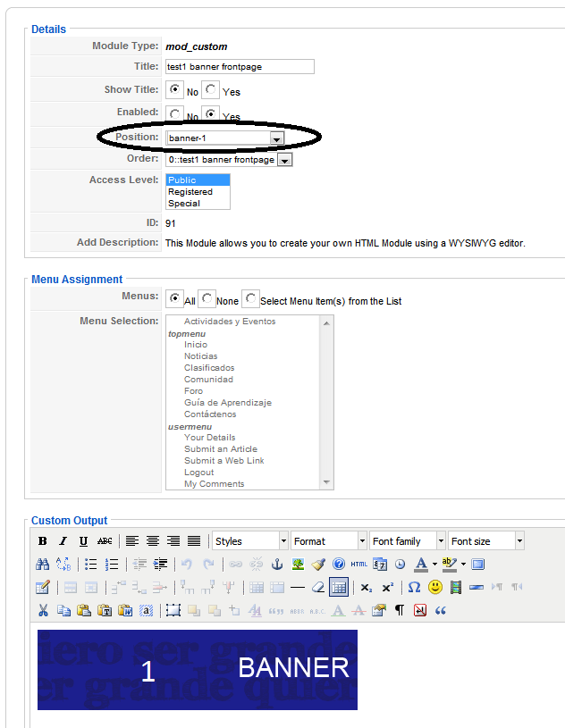This screenshot has height=728, width=565.
Task: Insert special character Omega icon
Action: coord(414,588)
